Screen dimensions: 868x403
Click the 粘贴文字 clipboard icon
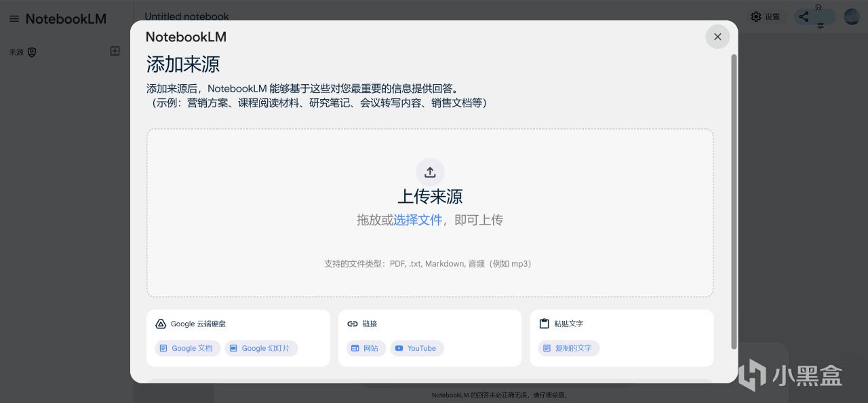point(544,324)
